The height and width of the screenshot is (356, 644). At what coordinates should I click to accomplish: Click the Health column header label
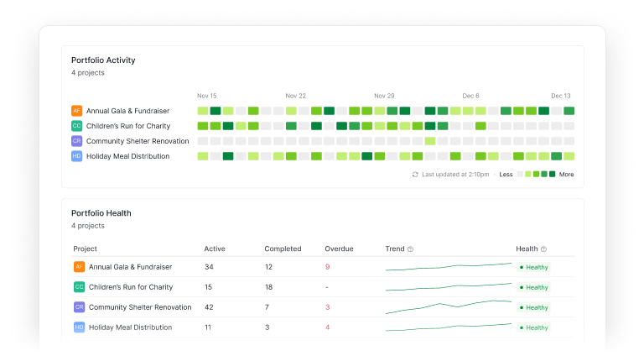pyautogui.click(x=527, y=249)
